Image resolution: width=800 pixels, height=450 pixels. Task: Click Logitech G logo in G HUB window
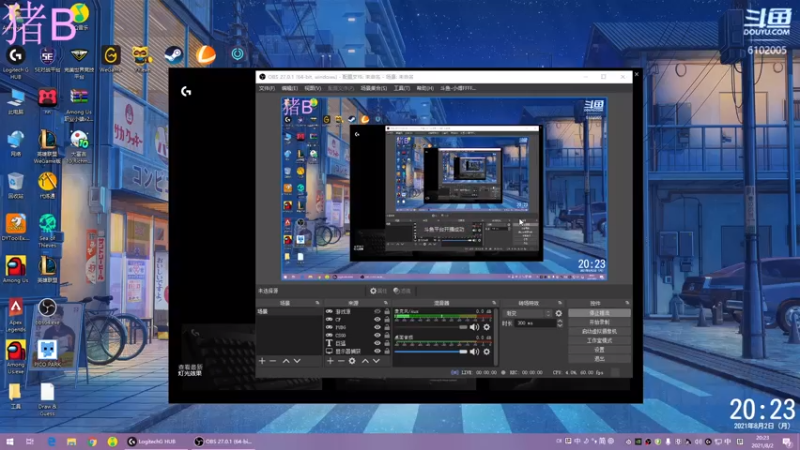pos(186,91)
